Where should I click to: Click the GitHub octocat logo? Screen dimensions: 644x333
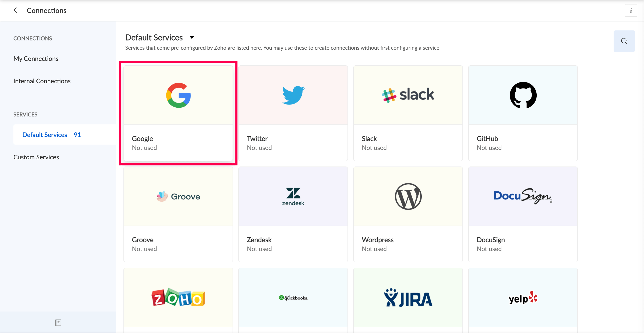point(523,95)
